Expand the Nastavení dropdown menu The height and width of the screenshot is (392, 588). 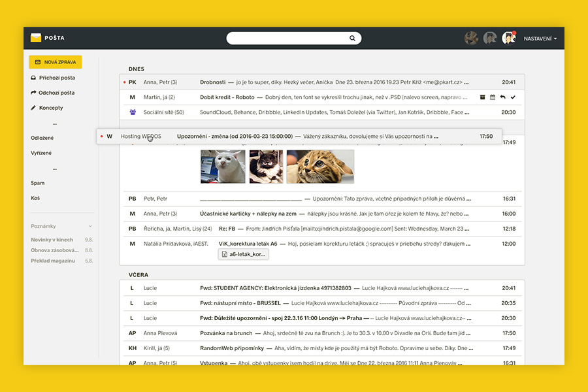[x=540, y=39]
